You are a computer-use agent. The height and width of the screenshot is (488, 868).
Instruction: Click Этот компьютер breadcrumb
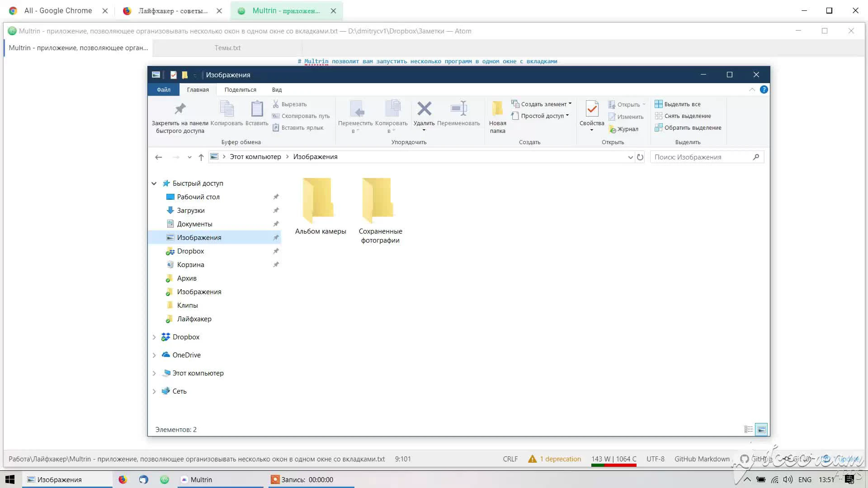[x=255, y=157]
